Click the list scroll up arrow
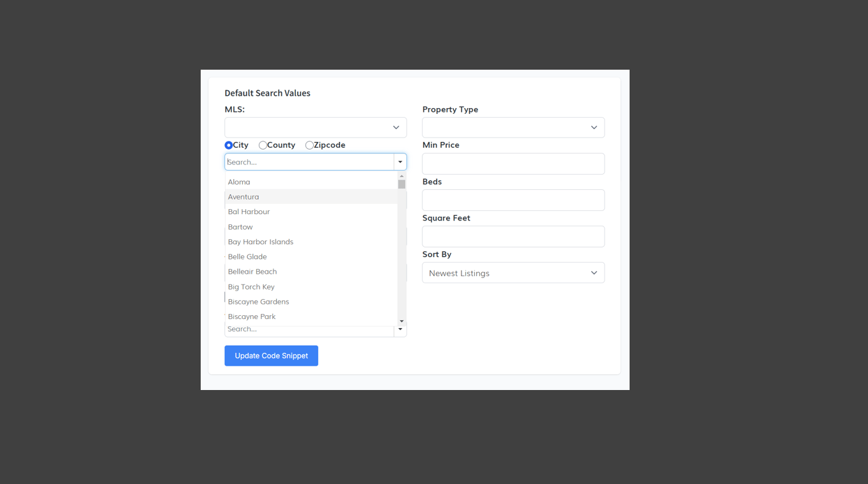The width and height of the screenshot is (868, 484). coord(401,176)
